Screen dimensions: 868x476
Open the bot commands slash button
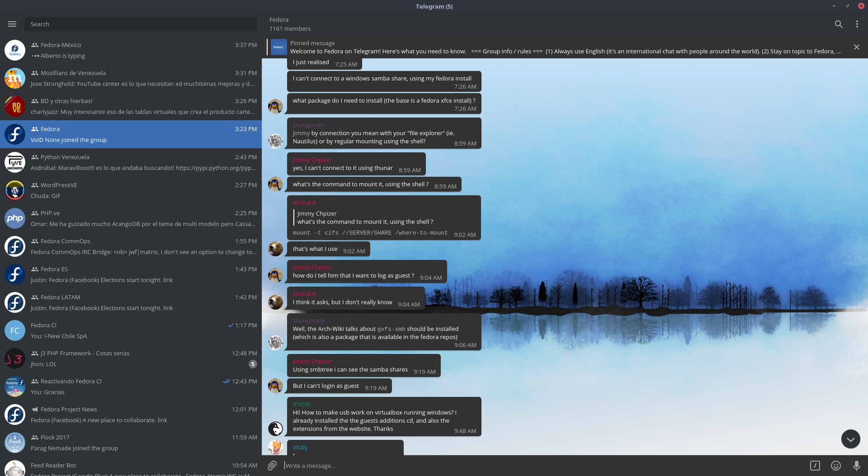pyautogui.click(x=815, y=466)
